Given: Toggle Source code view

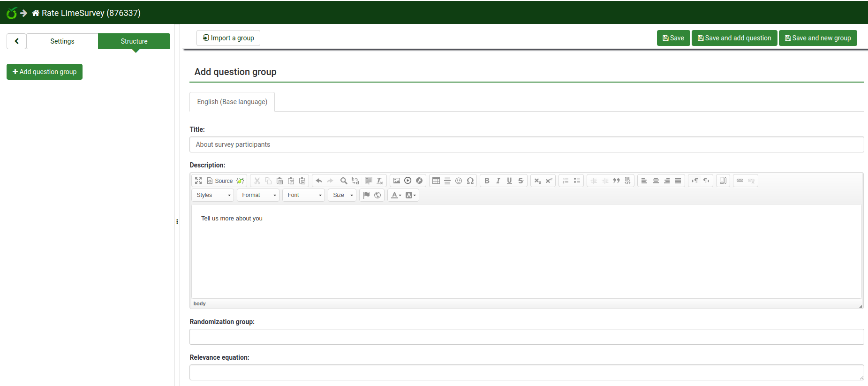Looking at the screenshot, I should tap(220, 181).
